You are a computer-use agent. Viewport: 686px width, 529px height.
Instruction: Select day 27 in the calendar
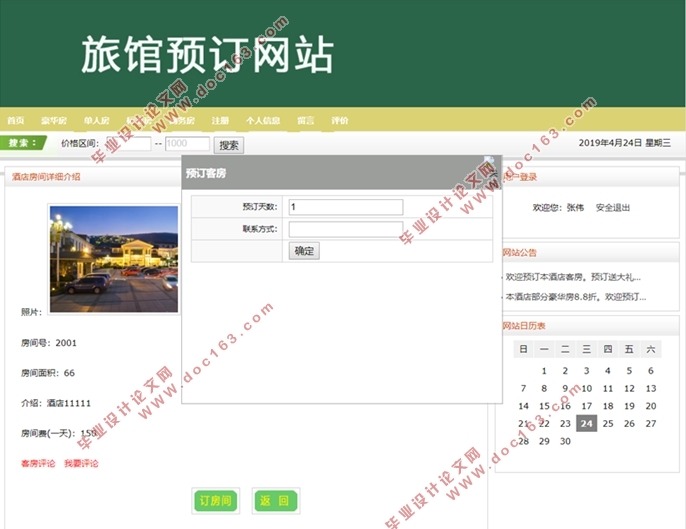tap(651, 424)
